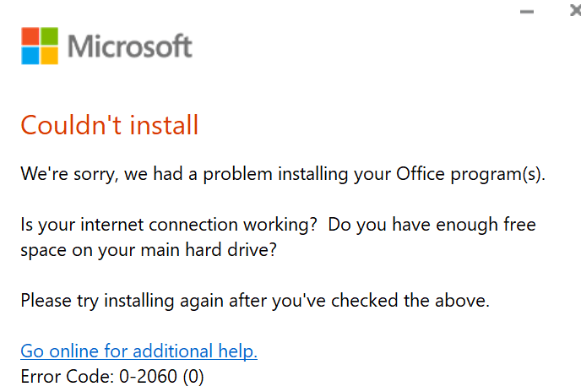This screenshot has height=392, width=581.
Task: Click the Microsoft wordmark text
Action: tap(129, 46)
